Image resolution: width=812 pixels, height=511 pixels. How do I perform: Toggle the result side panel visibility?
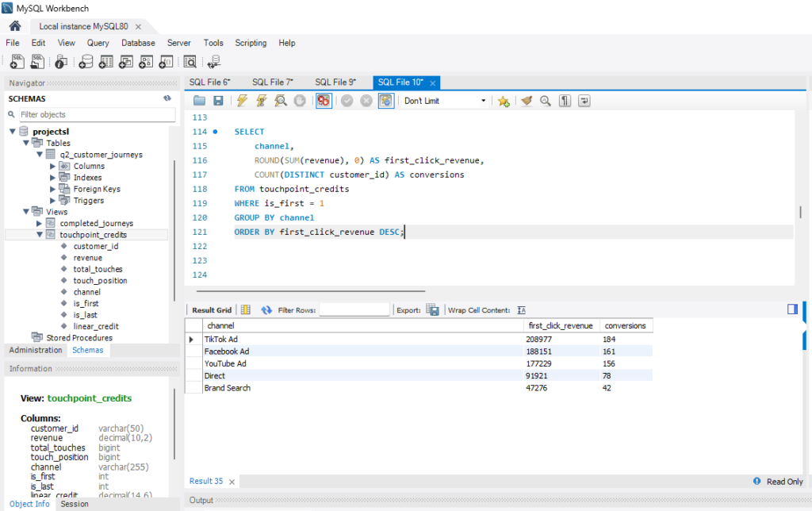click(x=792, y=309)
